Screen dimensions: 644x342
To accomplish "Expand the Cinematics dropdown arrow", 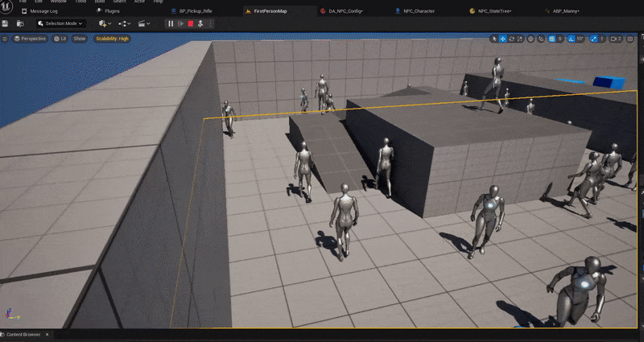I will pyautogui.click(x=148, y=23).
